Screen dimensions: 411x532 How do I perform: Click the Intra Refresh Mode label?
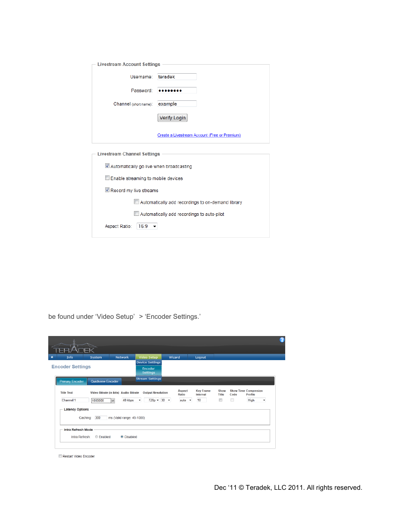(x=78, y=430)
